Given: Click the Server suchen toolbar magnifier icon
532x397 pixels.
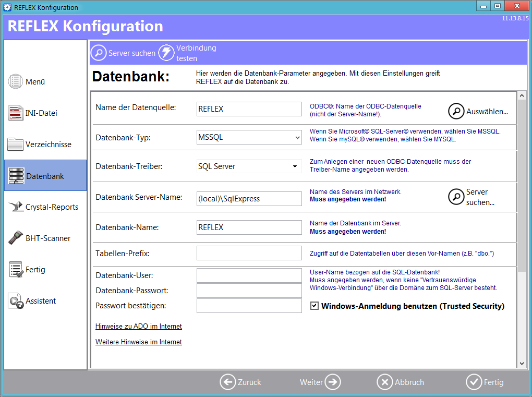Looking at the screenshot, I should (99, 53).
